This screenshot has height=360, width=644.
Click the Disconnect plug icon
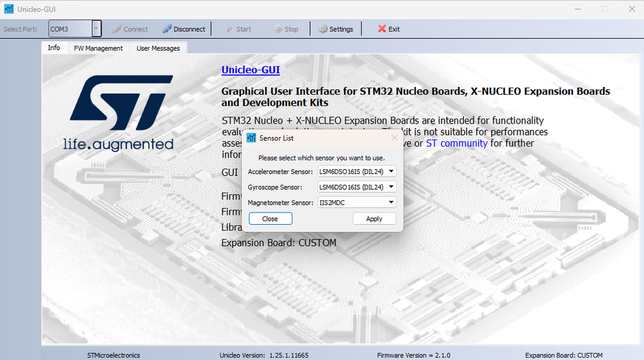167,29
